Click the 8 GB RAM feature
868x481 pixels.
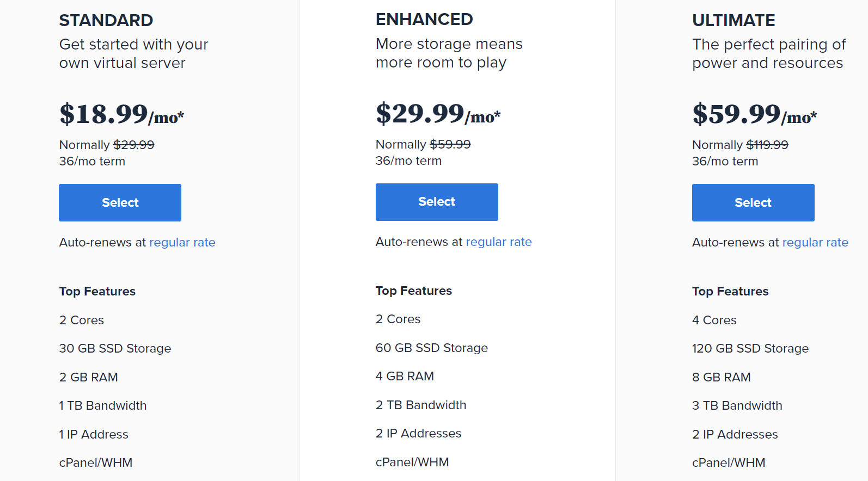click(721, 377)
